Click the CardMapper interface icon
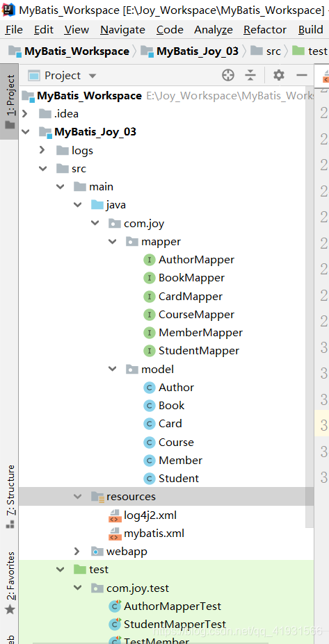Viewport: 329px width, 644px height. click(x=149, y=296)
